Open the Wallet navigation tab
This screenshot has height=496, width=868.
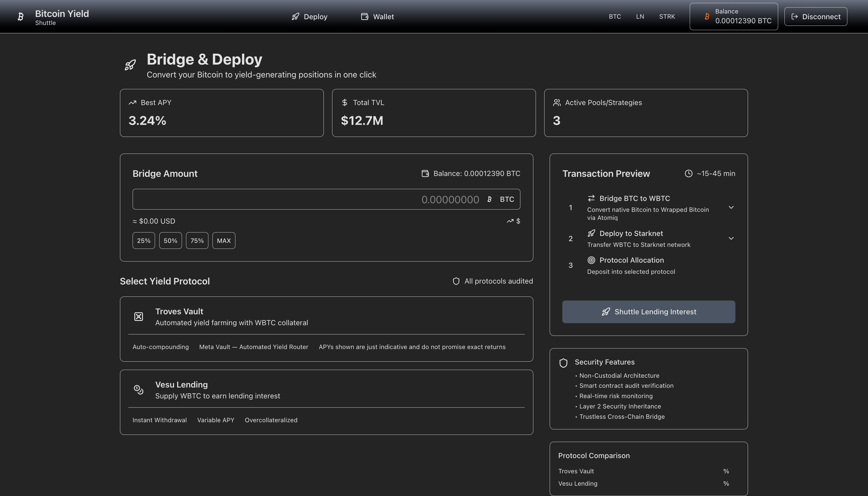pyautogui.click(x=377, y=16)
